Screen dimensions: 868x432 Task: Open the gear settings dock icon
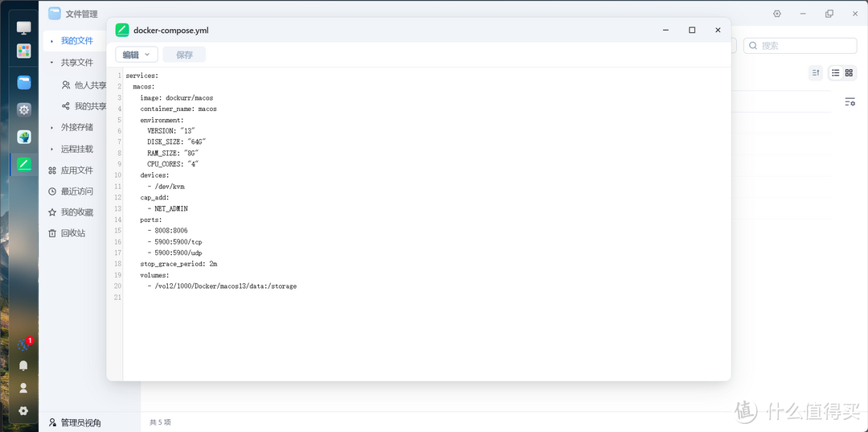pos(24,109)
